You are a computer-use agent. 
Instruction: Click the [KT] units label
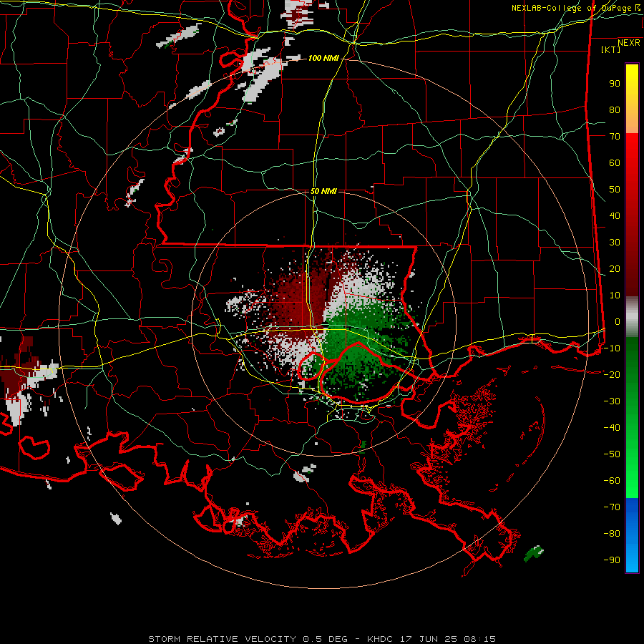coord(610,49)
